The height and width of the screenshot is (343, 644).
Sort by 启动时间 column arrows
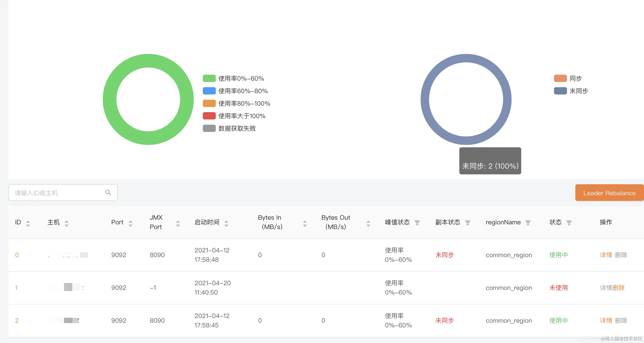pyautogui.click(x=226, y=223)
